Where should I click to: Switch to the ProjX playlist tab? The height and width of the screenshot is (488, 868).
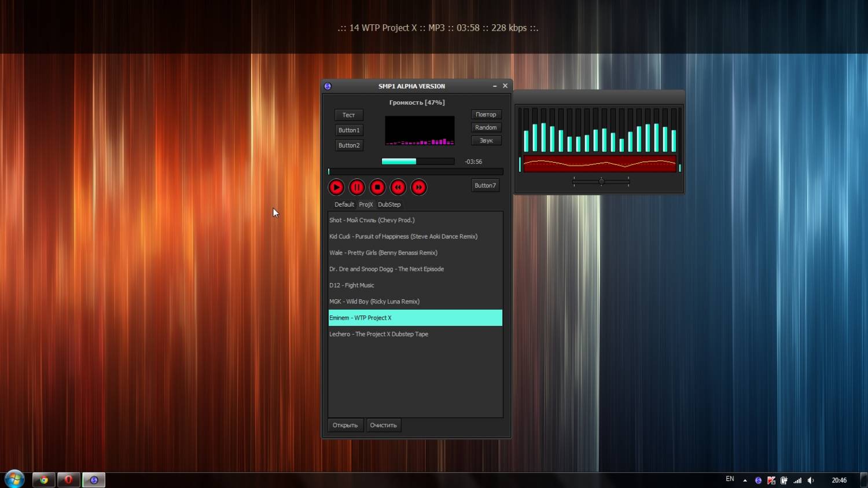[366, 204]
